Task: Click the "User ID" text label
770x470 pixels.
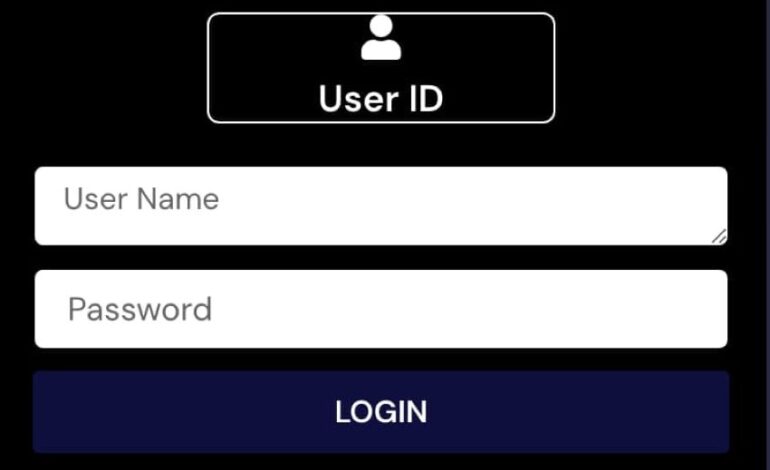Action: 381,99
